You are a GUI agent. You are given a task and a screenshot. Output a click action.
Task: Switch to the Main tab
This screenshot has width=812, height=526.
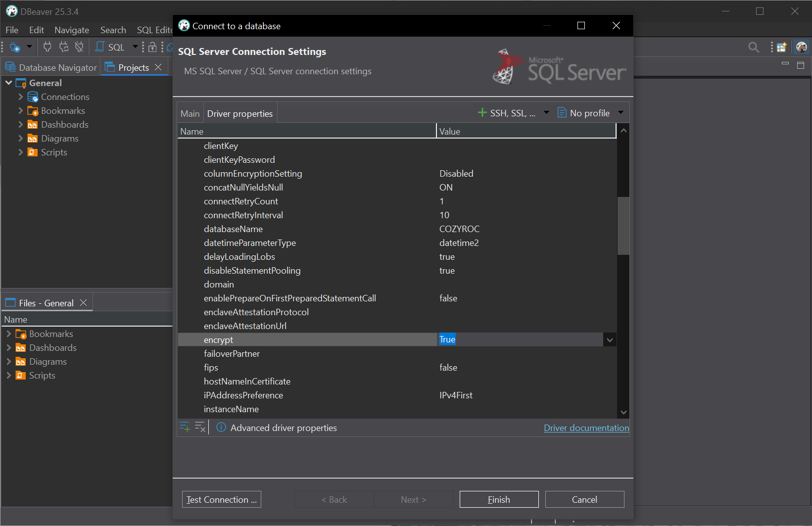(190, 114)
